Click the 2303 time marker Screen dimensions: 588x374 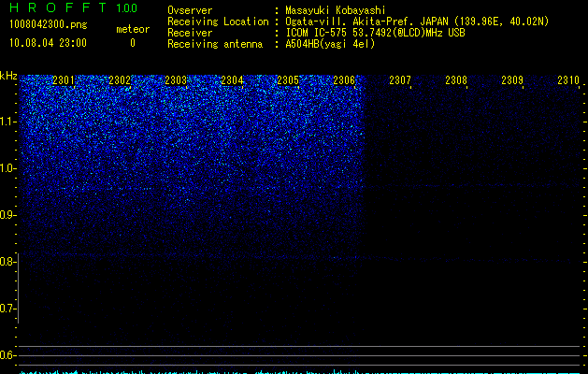pos(176,80)
